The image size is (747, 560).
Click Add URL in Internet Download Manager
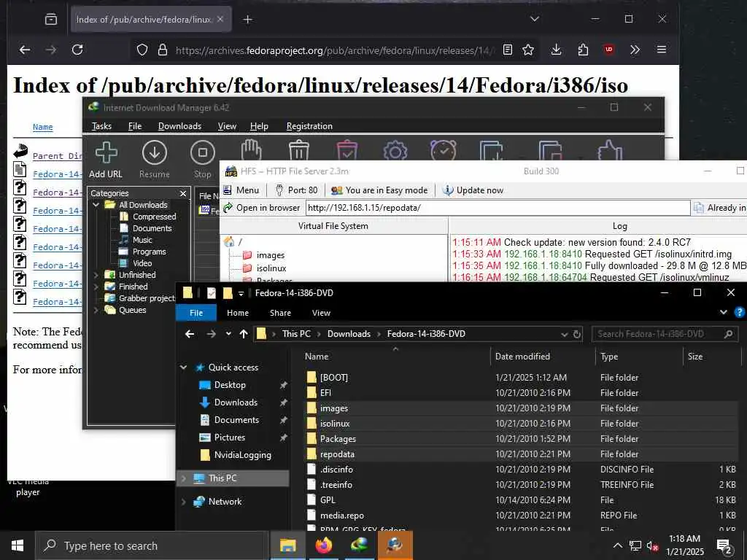point(106,160)
